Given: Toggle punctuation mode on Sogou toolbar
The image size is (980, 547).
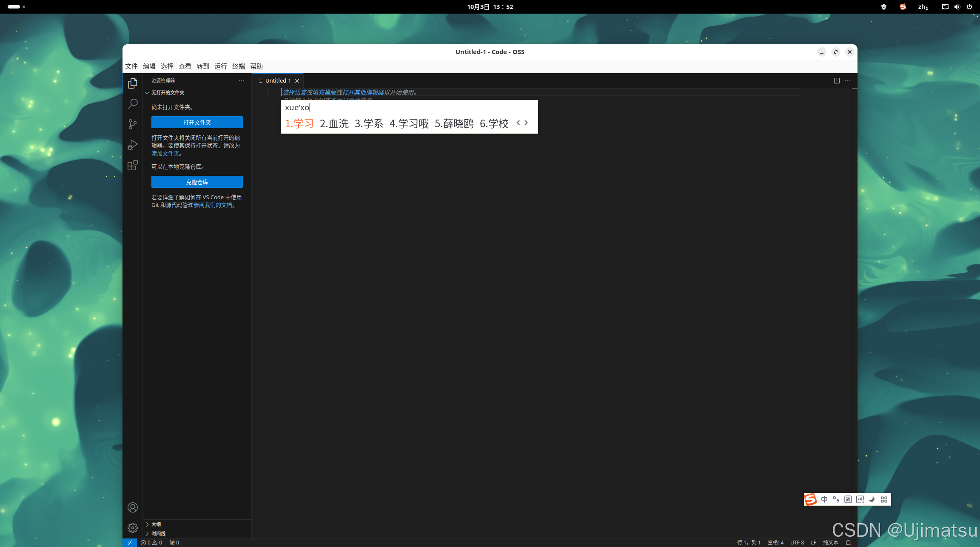Looking at the screenshot, I should [x=836, y=499].
